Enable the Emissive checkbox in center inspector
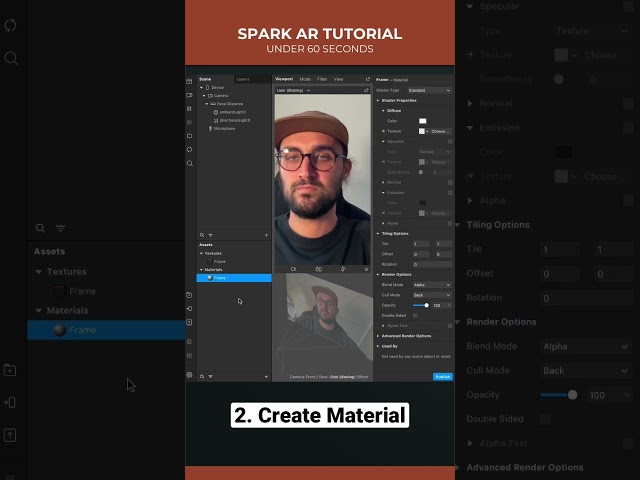This screenshot has width=640, height=480. pyautogui.click(x=450, y=193)
